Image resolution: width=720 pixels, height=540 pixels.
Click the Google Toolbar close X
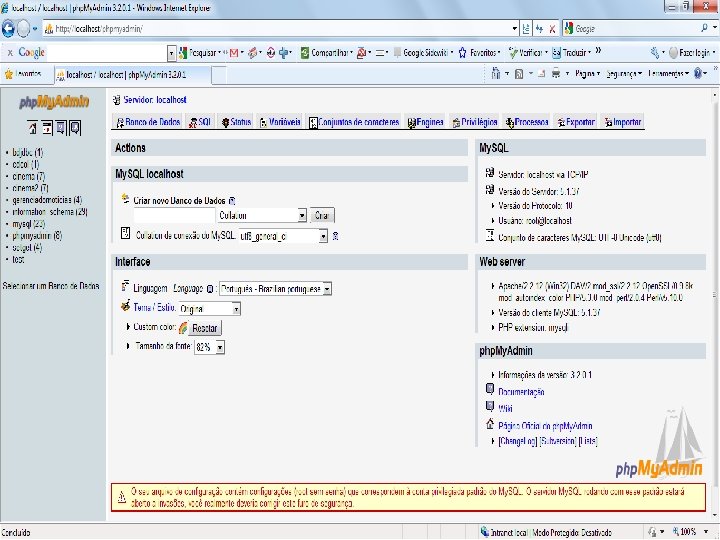[x=10, y=53]
